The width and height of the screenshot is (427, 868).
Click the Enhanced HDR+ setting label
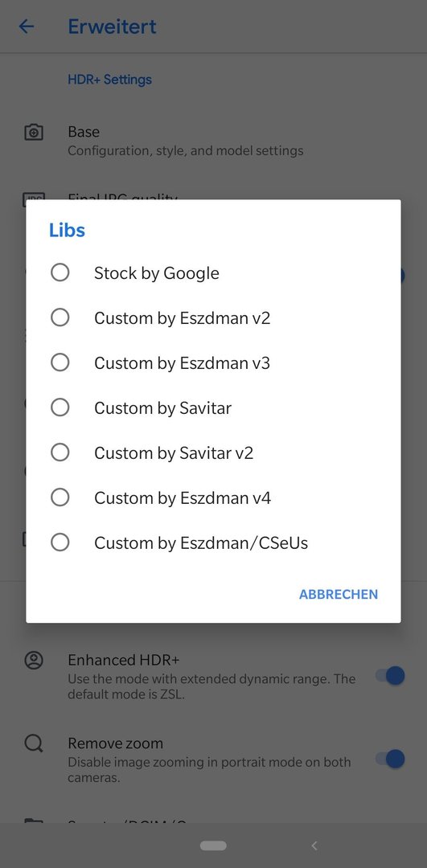pyautogui.click(x=124, y=660)
